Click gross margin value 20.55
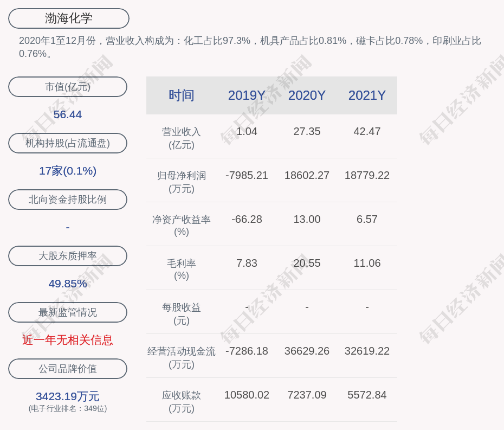This screenshot has width=504, height=430. [307, 263]
